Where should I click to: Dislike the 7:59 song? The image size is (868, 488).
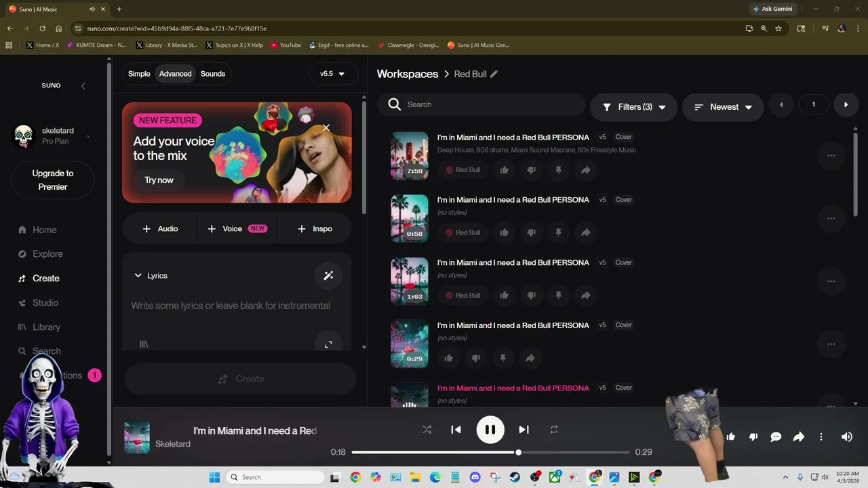(531, 170)
